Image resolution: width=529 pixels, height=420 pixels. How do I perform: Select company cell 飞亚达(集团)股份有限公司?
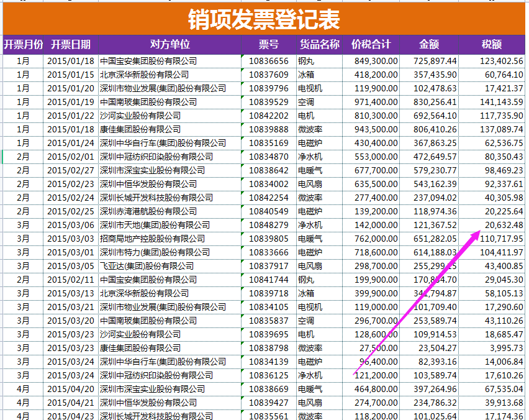(x=170, y=266)
